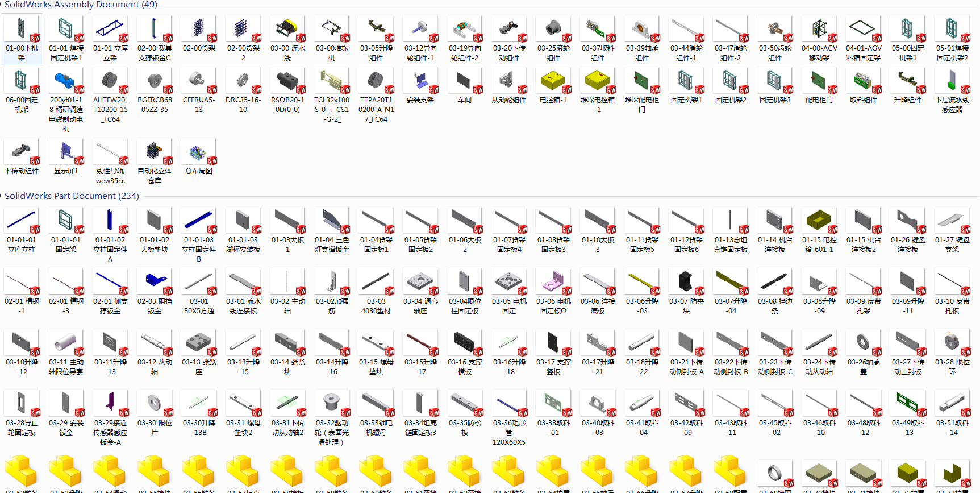Click the 01-15 电控箱-601-1 part icon
The width and height of the screenshot is (980, 493).
819,220
